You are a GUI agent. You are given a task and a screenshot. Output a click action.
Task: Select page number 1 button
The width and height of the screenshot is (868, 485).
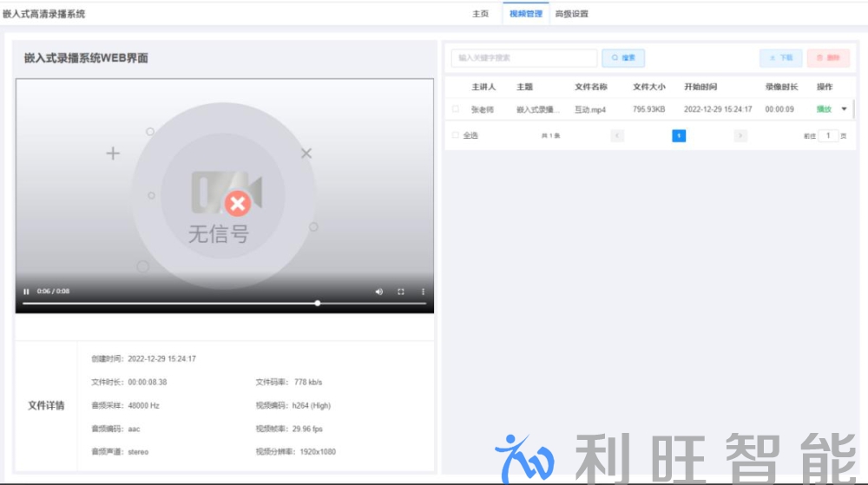click(679, 135)
